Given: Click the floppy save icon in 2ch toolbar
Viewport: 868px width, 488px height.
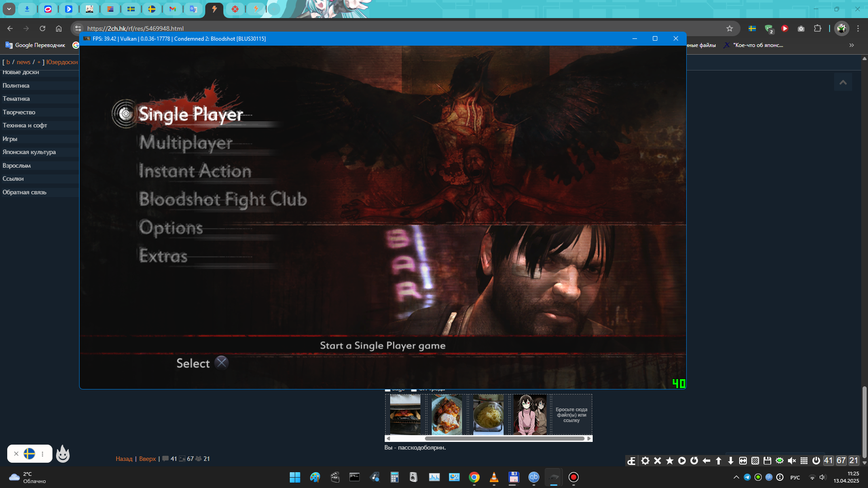Looking at the screenshot, I should tap(767, 460).
